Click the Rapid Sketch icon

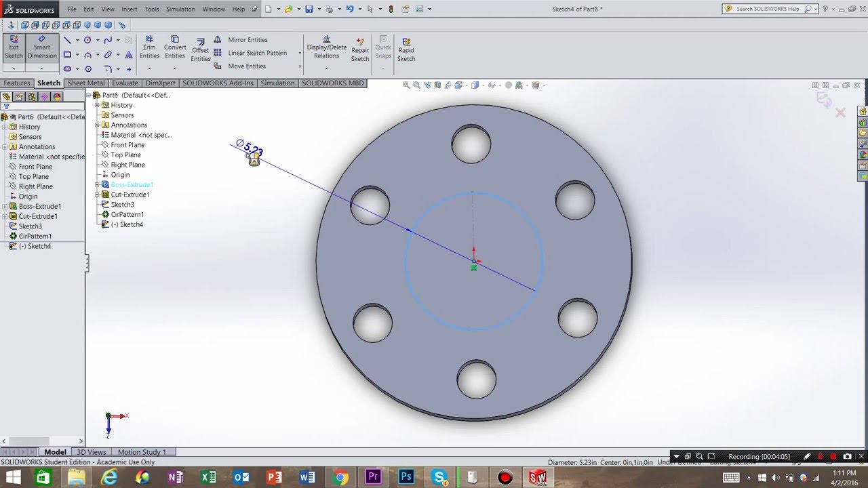(x=406, y=49)
